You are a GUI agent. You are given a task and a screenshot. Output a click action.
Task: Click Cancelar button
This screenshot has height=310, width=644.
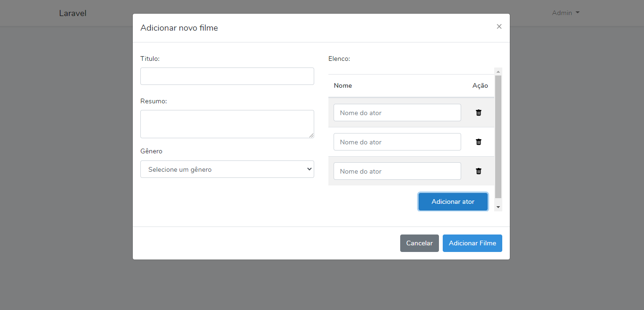coord(420,243)
